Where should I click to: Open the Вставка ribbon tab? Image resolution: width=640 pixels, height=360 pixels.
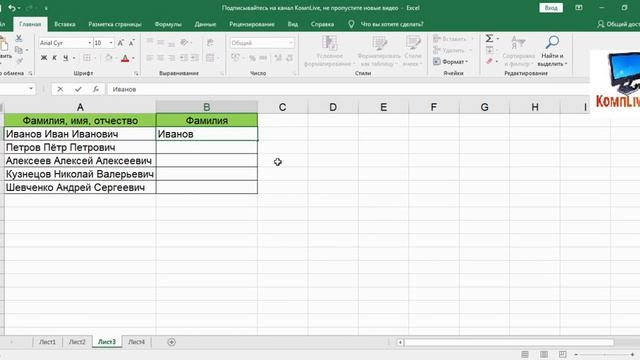(x=64, y=24)
